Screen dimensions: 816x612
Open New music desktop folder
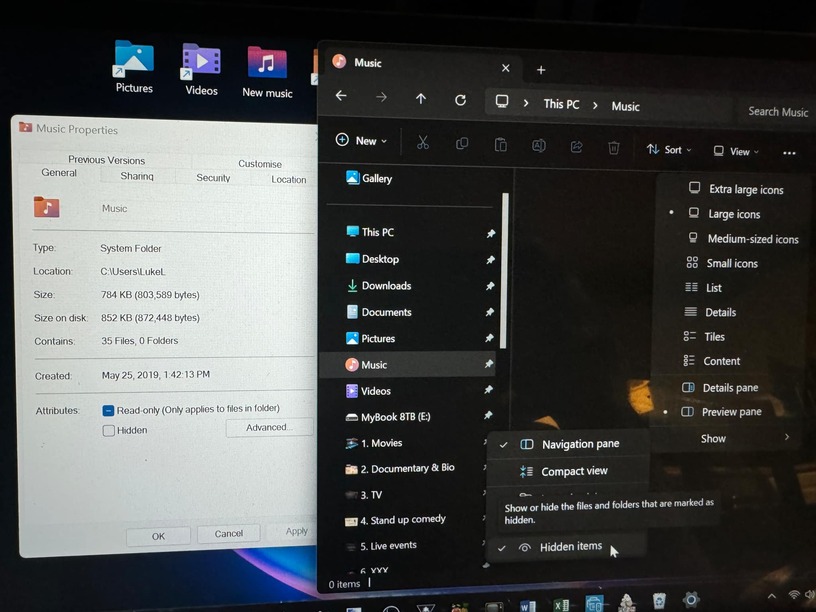pyautogui.click(x=267, y=72)
